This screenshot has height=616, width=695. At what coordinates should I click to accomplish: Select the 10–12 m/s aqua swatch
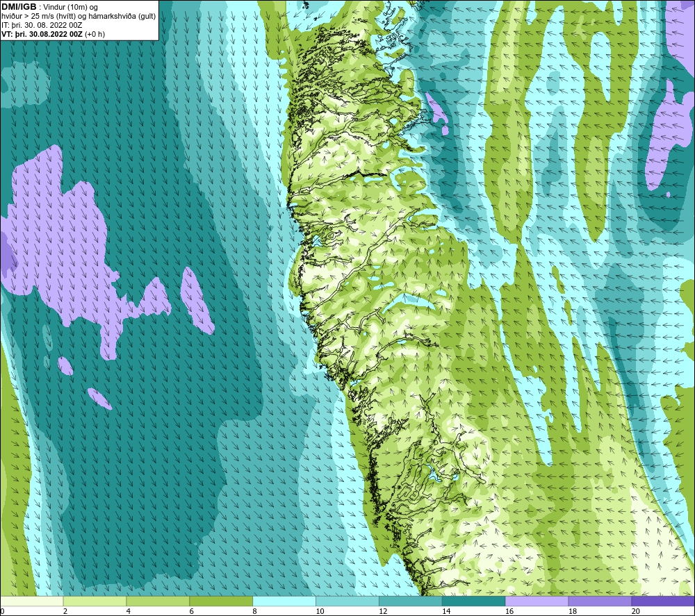(347, 601)
